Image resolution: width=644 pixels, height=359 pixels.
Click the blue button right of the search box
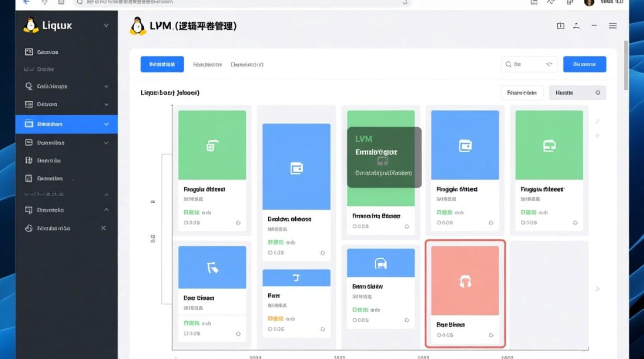584,64
